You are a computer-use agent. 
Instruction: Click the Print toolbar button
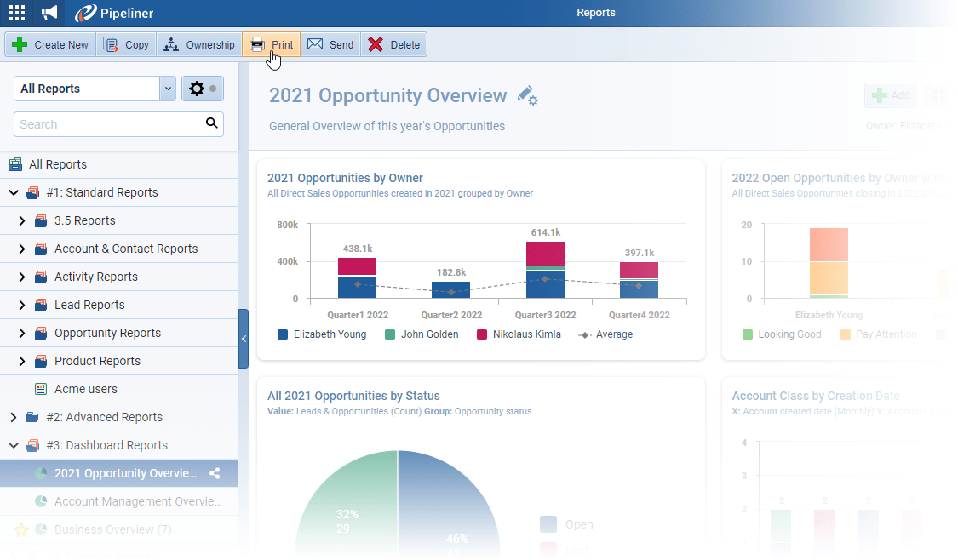pyautogui.click(x=272, y=45)
